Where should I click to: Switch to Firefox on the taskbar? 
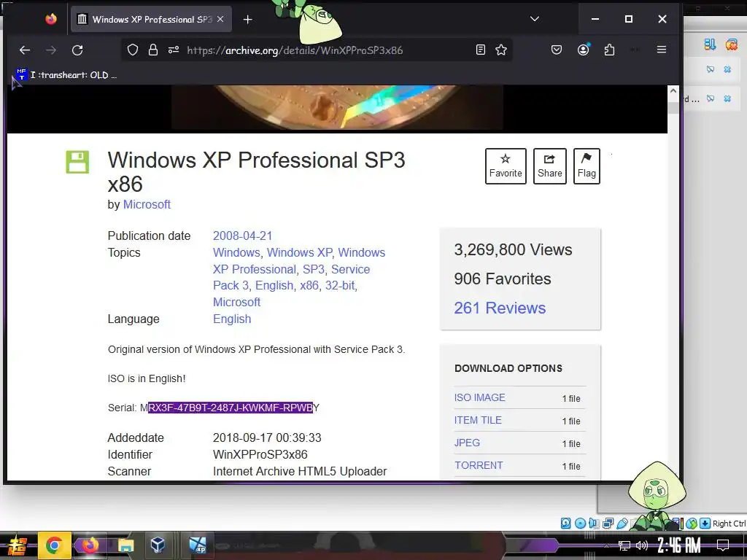90,545
